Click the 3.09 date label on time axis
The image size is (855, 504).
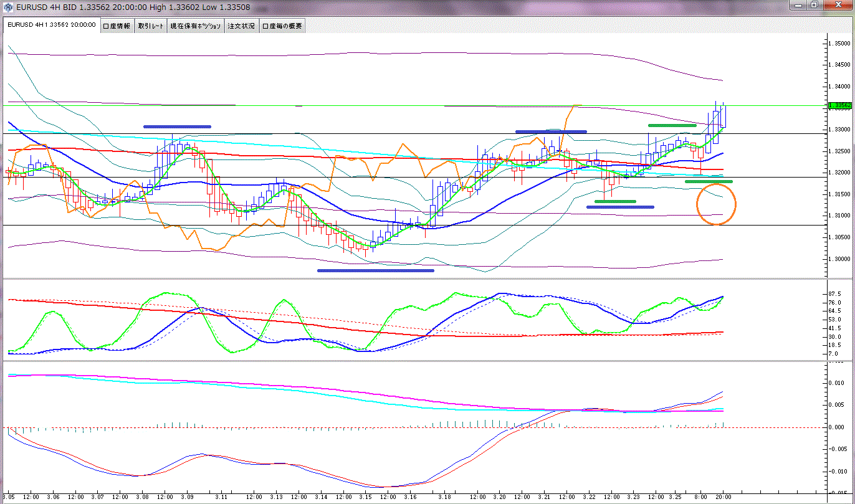(187, 498)
